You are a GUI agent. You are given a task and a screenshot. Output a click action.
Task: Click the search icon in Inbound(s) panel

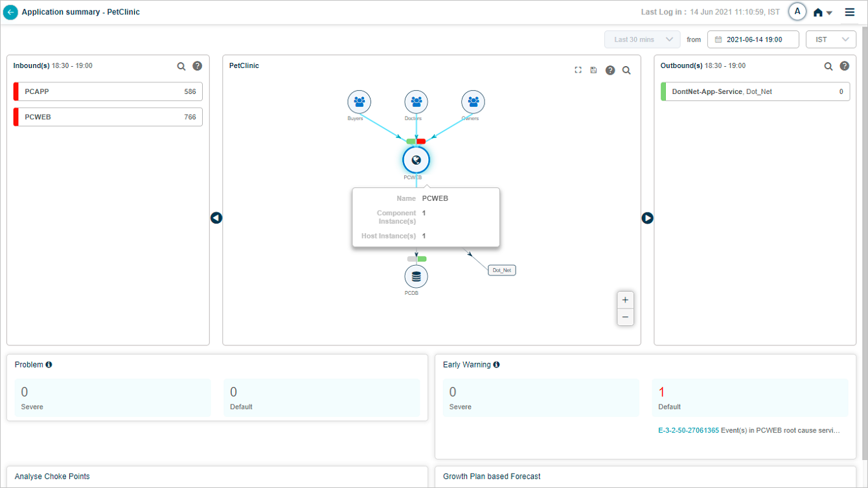[181, 66]
